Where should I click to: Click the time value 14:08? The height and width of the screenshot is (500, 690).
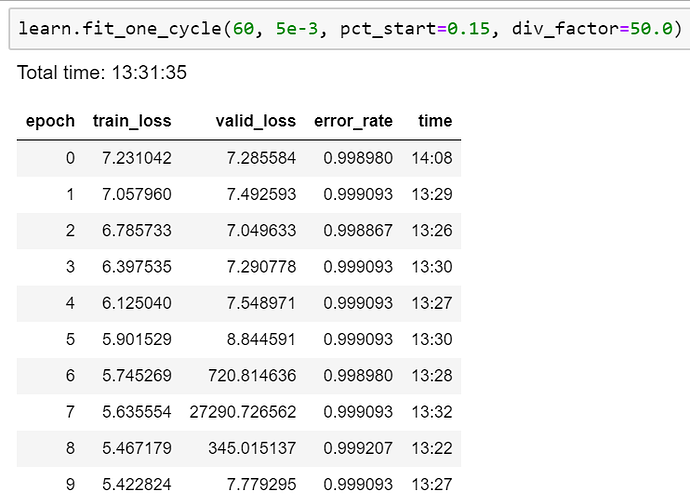click(432, 158)
